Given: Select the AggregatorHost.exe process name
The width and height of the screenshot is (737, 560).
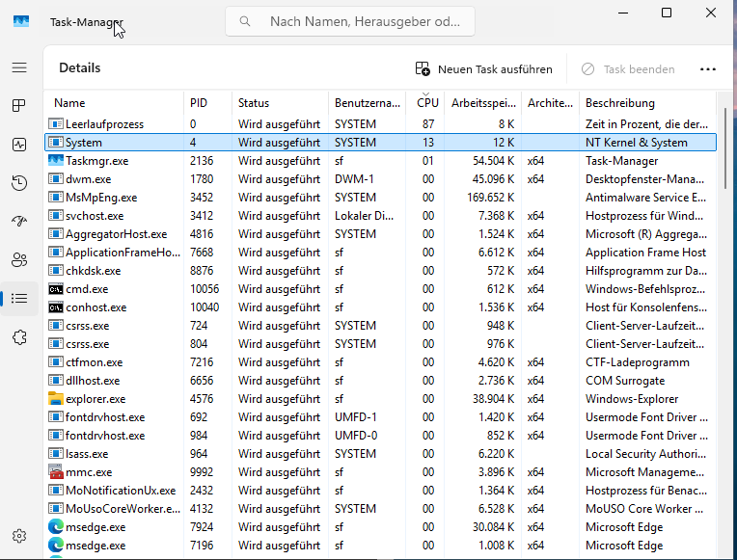Looking at the screenshot, I should [116, 234].
